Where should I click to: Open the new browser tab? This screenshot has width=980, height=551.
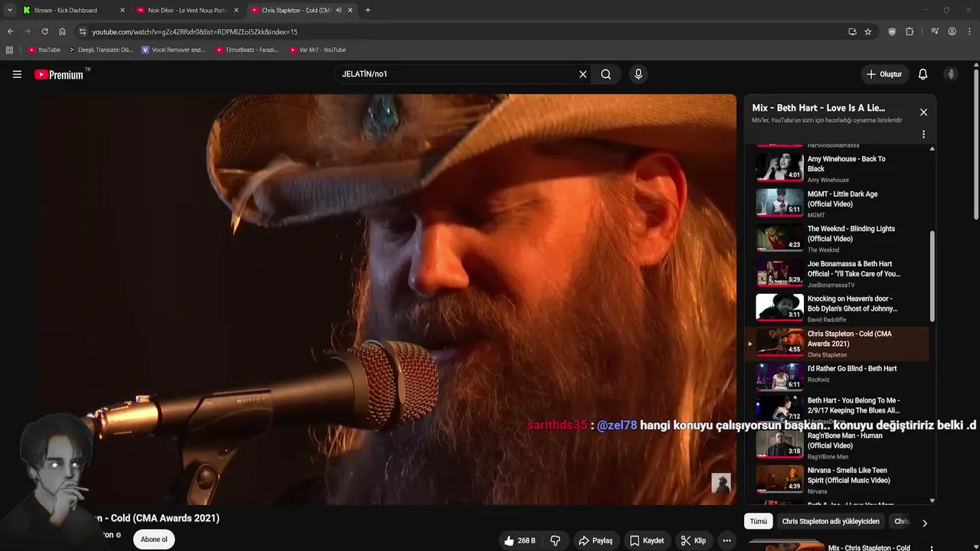(x=367, y=10)
